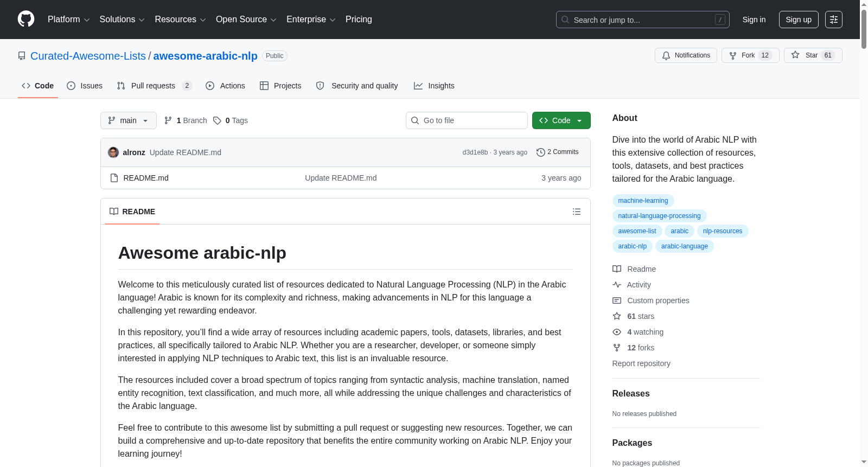
Task: Open the Activity link in About
Action: [631, 285]
